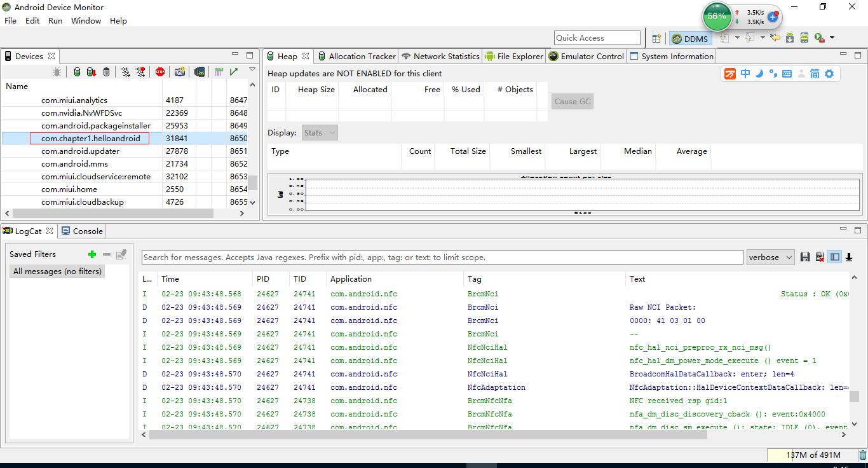The height and width of the screenshot is (468, 868).
Task: Save the LogCat log with floppy icon
Action: tap(805, 257)
